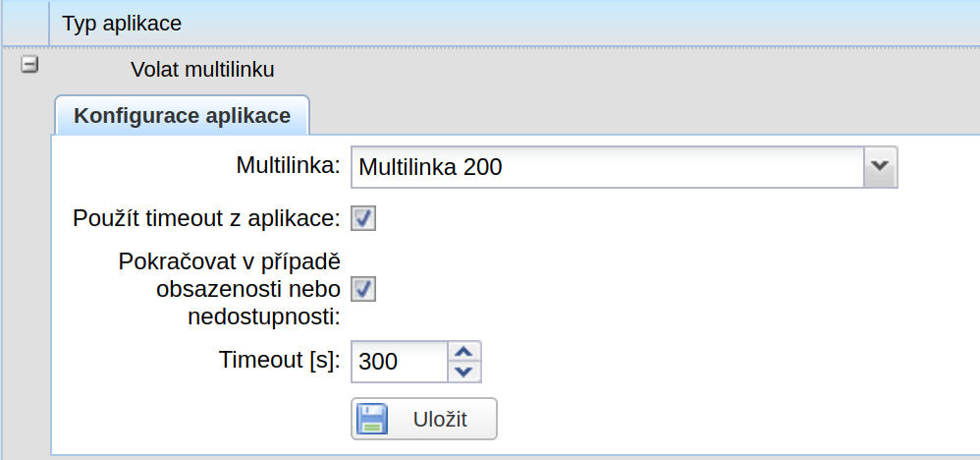Click the Multilinka: field label
The image size is (980, 460).
coord(288,165)
